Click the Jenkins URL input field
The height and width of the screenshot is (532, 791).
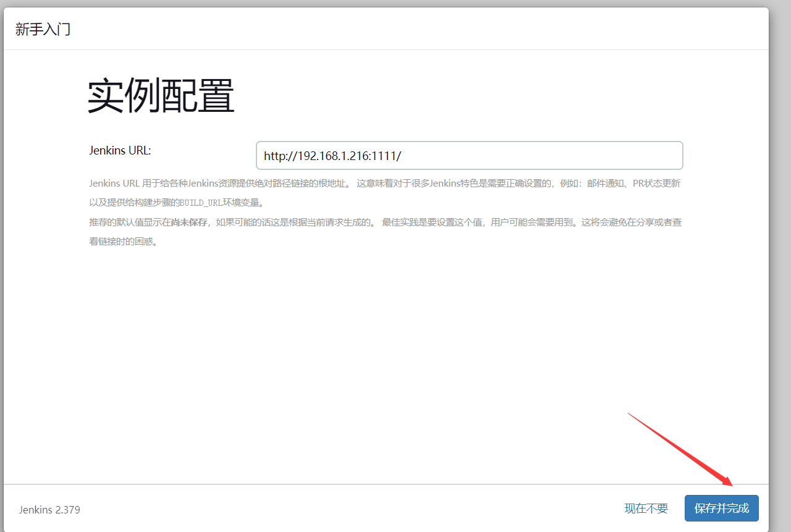pos(469,156)
